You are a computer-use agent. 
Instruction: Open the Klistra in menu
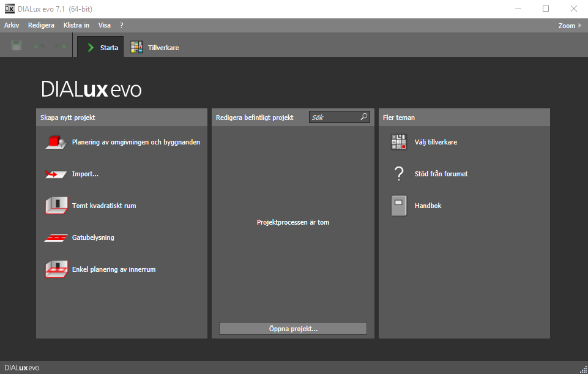point(76,25)
